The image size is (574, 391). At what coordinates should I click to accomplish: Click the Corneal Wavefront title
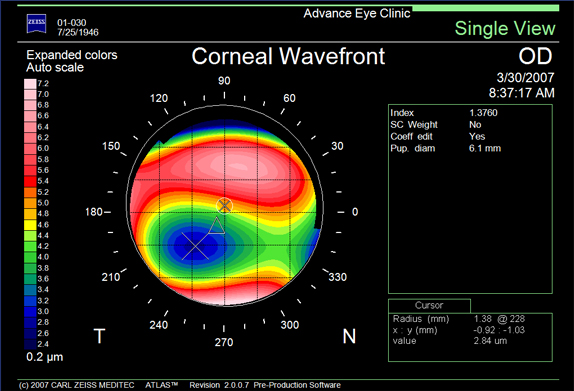point(288,56)
